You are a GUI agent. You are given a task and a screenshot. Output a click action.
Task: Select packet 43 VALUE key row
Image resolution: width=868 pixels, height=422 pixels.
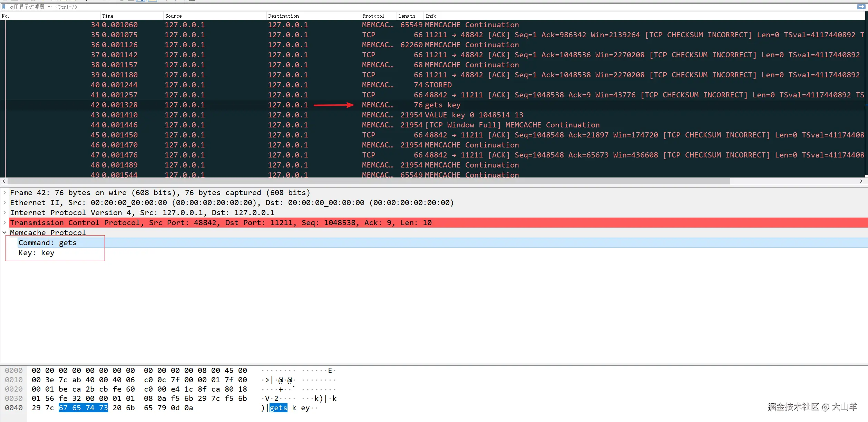[x=474, y=115]
